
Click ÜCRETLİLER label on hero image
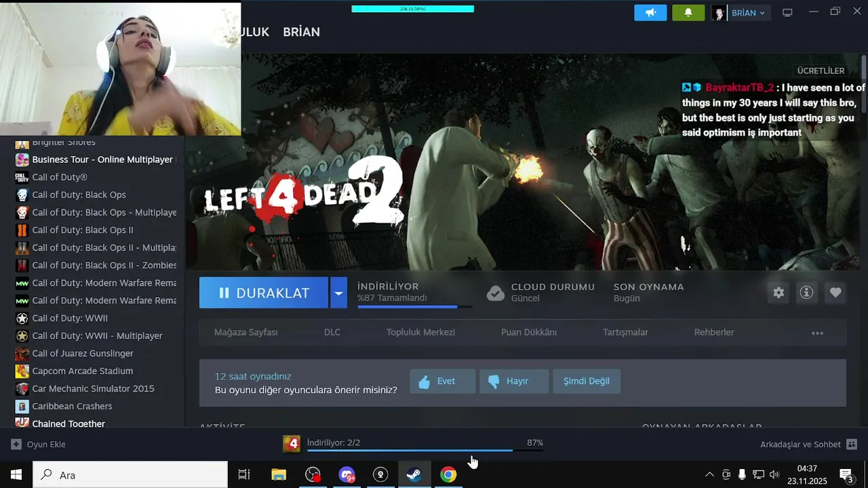[x=821, y=70]
